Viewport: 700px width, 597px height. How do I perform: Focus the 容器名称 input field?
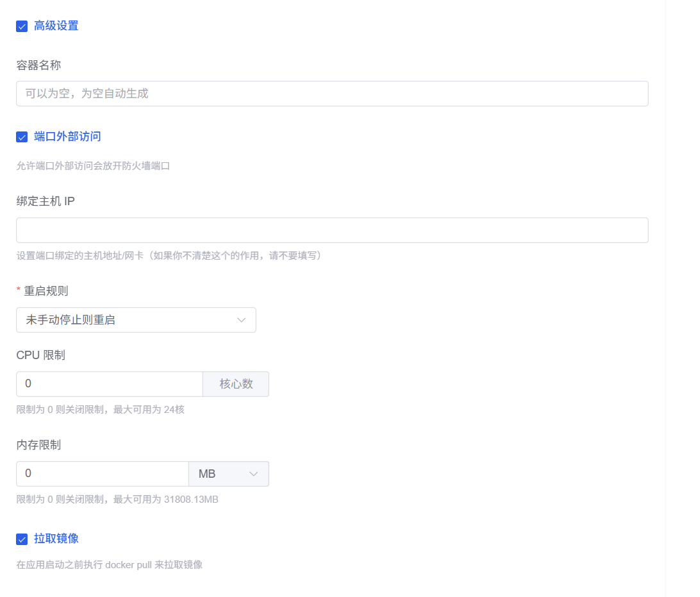click(x=331, y=94)
